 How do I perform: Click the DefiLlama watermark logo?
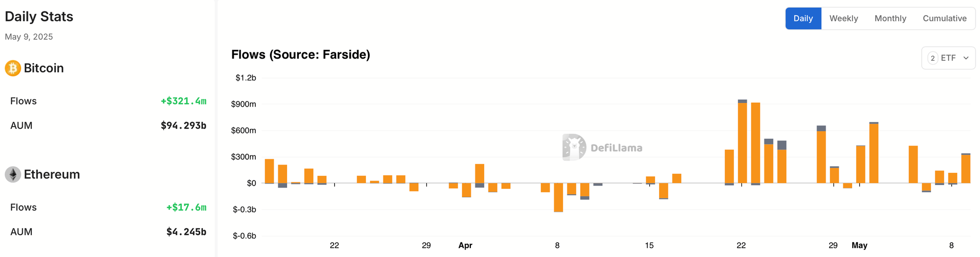(602, 147)
